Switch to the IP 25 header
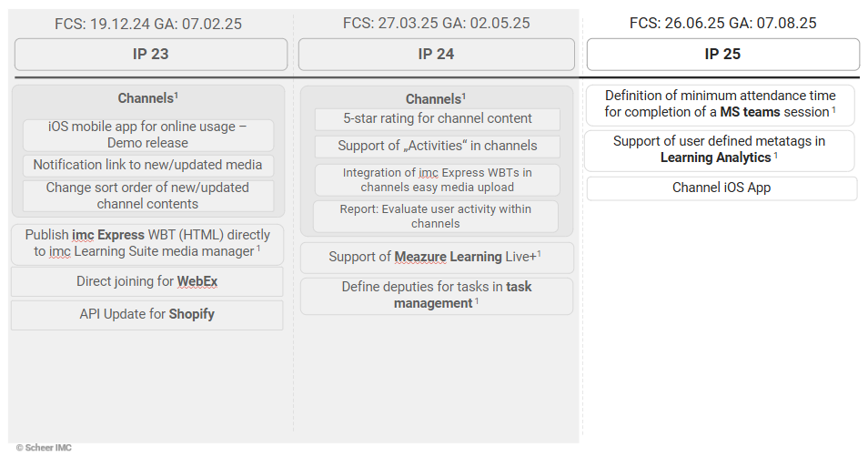Screen dimensions: 868x457 point(722,55)
